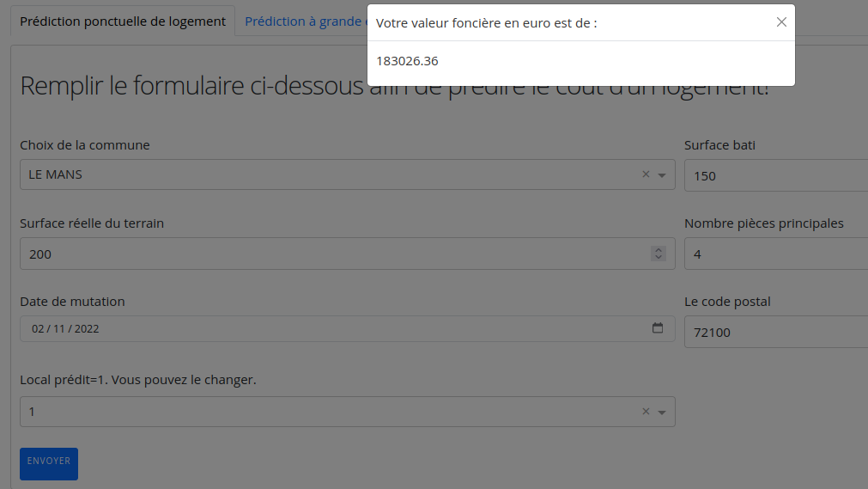Select the year 2022 in mutation date
The image size is (868, 489).
click(87, 329)
